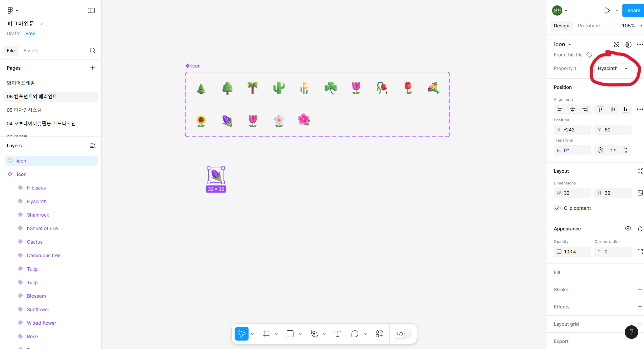This screenshot has width=644, height=349.
Task: Select the Frame tool
Action: [x=266, y=334]
